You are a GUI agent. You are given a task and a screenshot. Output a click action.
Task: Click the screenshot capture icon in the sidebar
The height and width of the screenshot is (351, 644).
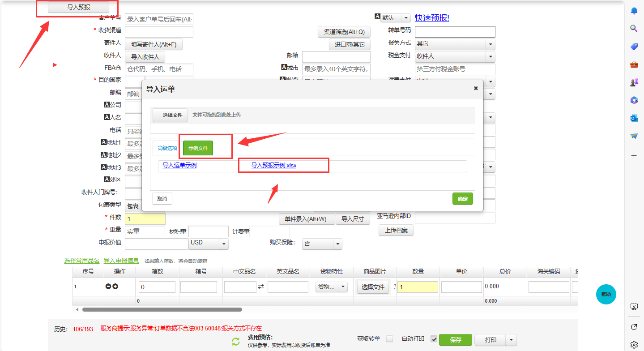(x=634, y=307)
